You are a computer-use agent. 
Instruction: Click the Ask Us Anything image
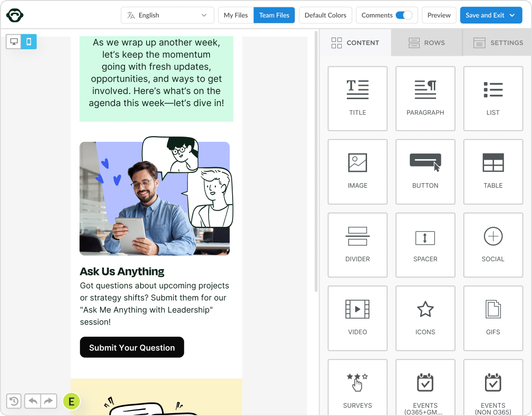(x=155, y=197)
